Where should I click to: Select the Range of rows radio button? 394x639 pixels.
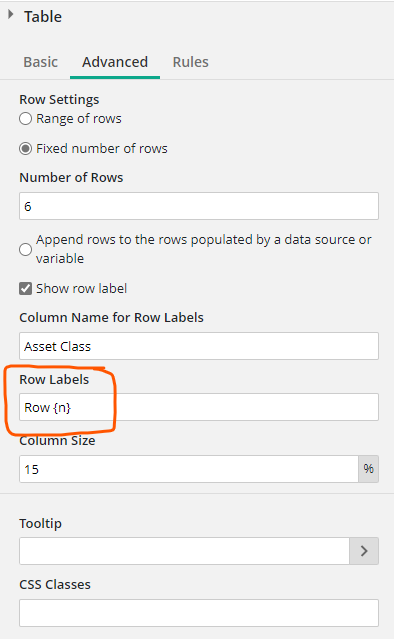[x=25, y=119]
